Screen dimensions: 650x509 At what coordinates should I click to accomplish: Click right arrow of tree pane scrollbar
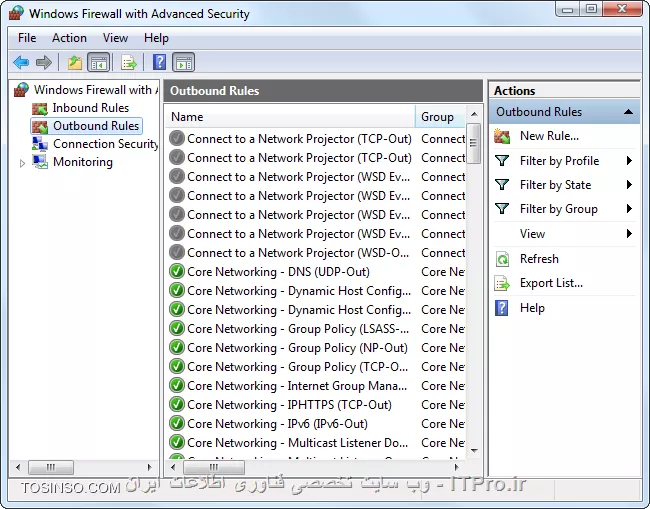click(150, 467)
